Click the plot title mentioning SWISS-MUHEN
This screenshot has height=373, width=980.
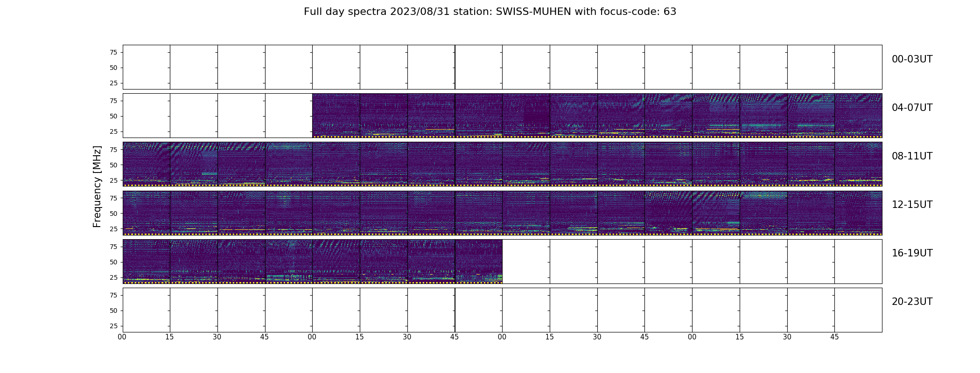click(x=490, y=12)
